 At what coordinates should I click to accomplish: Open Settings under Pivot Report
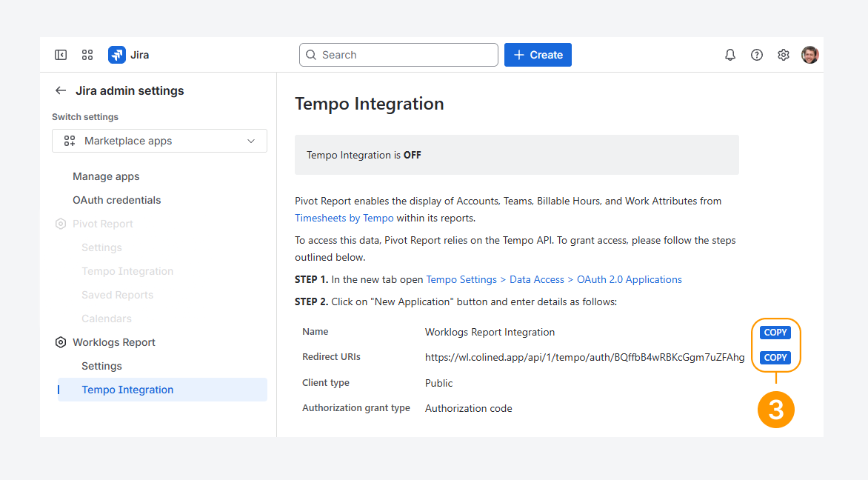click(101, 247)
